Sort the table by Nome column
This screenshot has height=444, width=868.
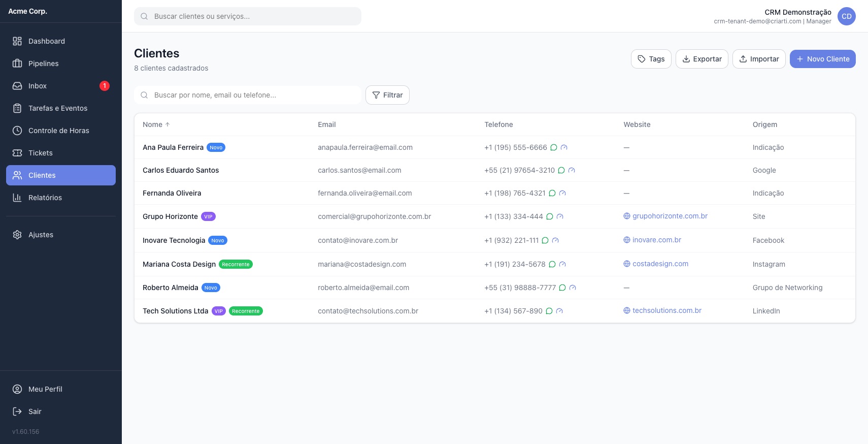(x=156, y=124)
